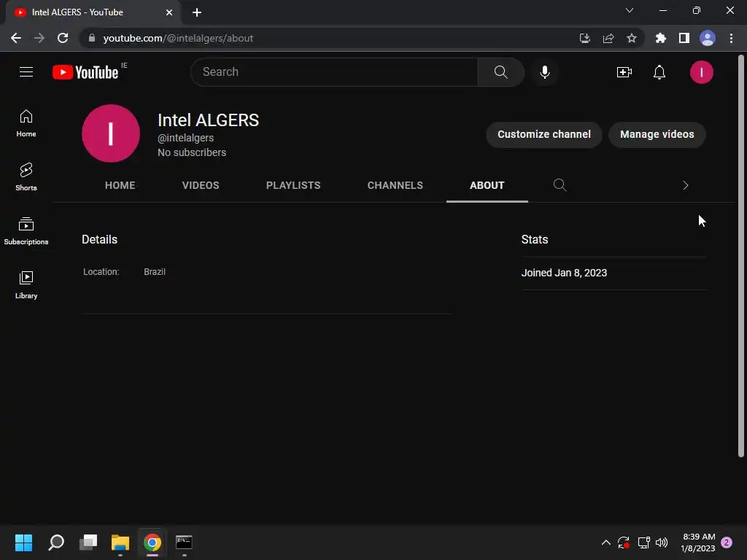
Task: Open a new browser tab
Action: click(197, 12)
